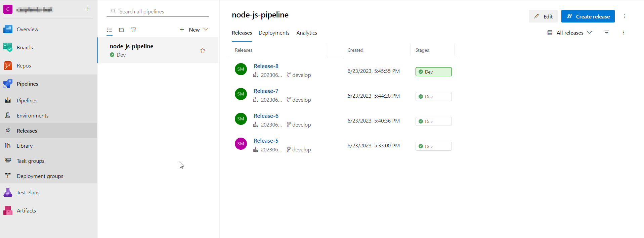Open the Release-6 link
Image resolution: width=644 pixels, height=238 pixels.
tap(266, 116)
